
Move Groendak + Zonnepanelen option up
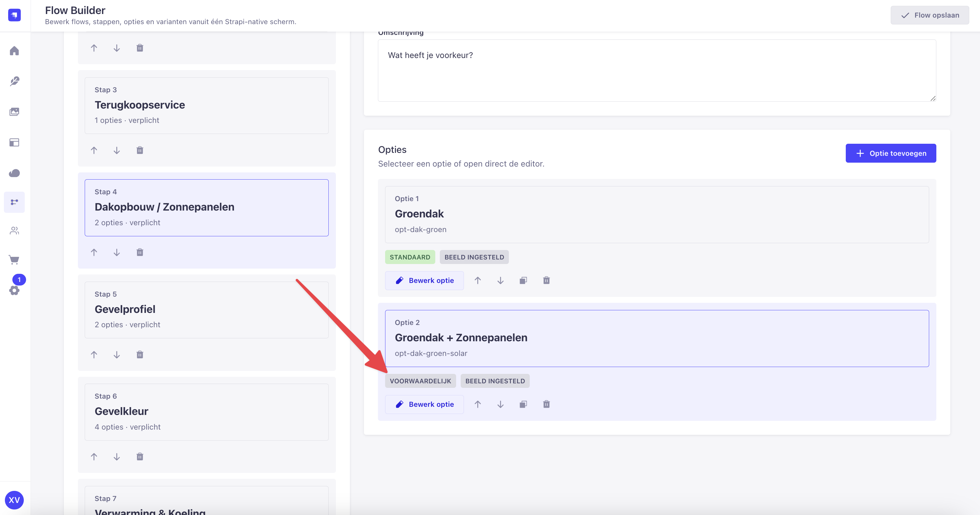point(478,404)
